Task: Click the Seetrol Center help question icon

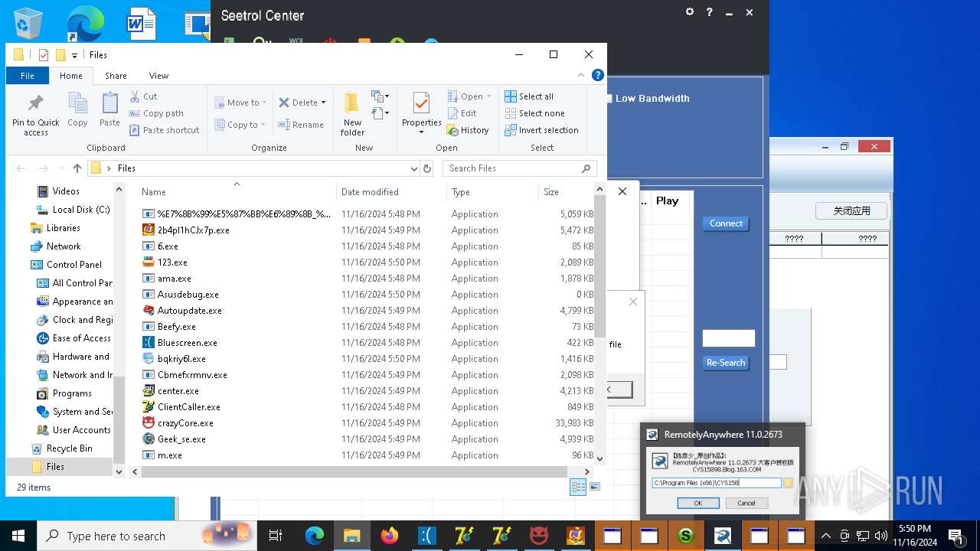Action: pyautogui.click(x=710, y=12)
